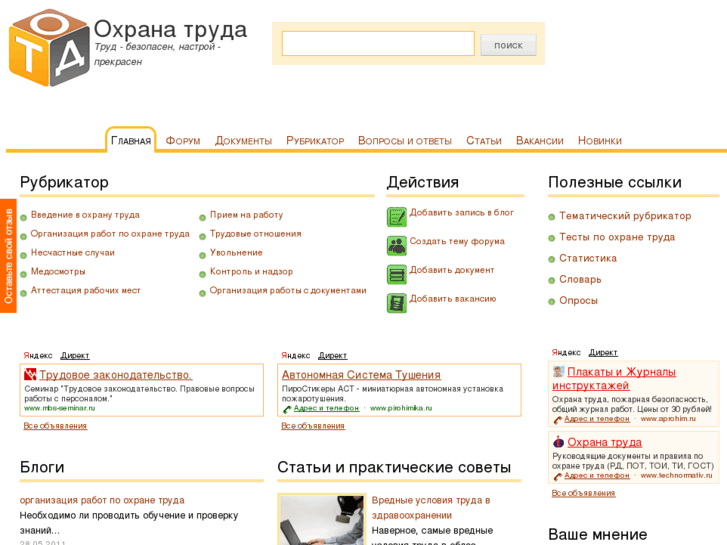This screenshot has height=545, width=727.
Task: Open the Вопросы и ответы tab
Action: [x=404, y=141]
